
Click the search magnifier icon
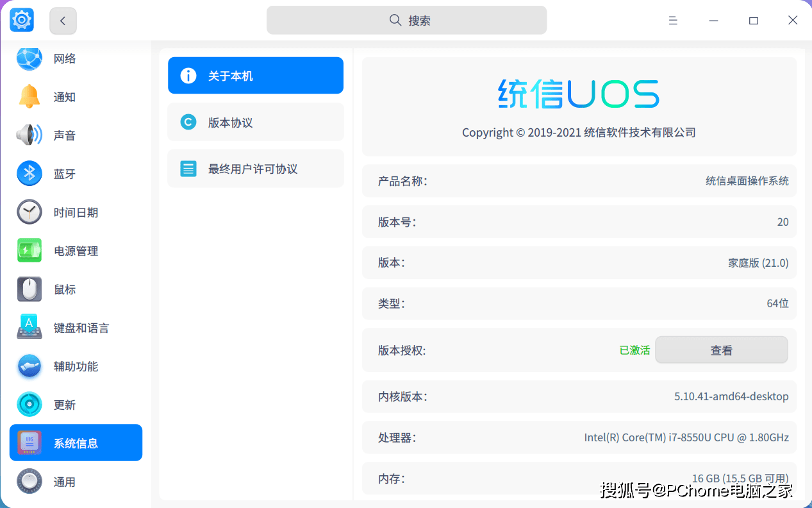click(395, 21)
